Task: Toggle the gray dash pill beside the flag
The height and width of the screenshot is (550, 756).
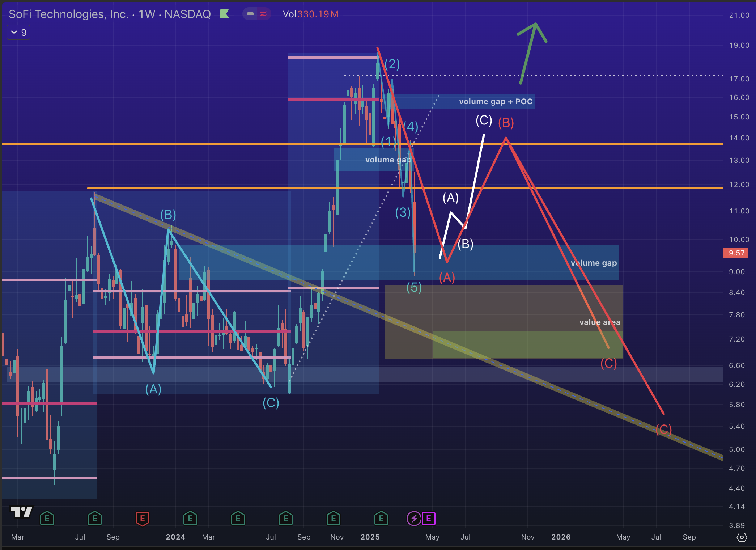Action: tap(250, 14)
